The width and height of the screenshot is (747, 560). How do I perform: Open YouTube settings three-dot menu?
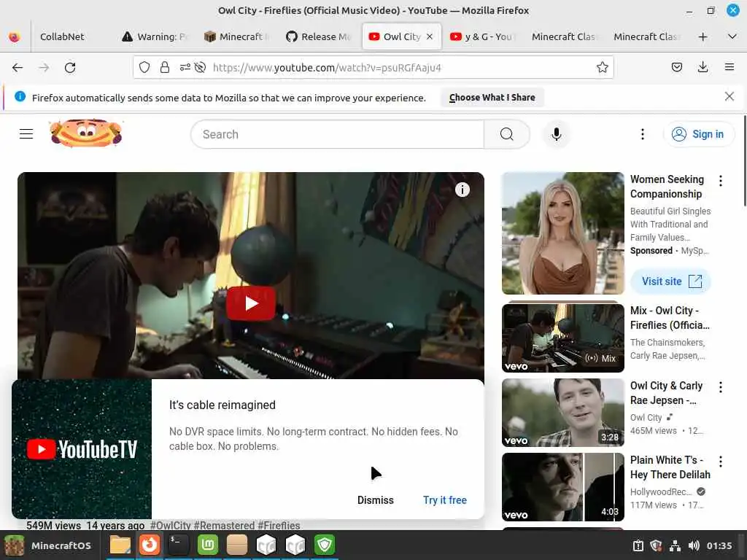(x=642, y=134)
